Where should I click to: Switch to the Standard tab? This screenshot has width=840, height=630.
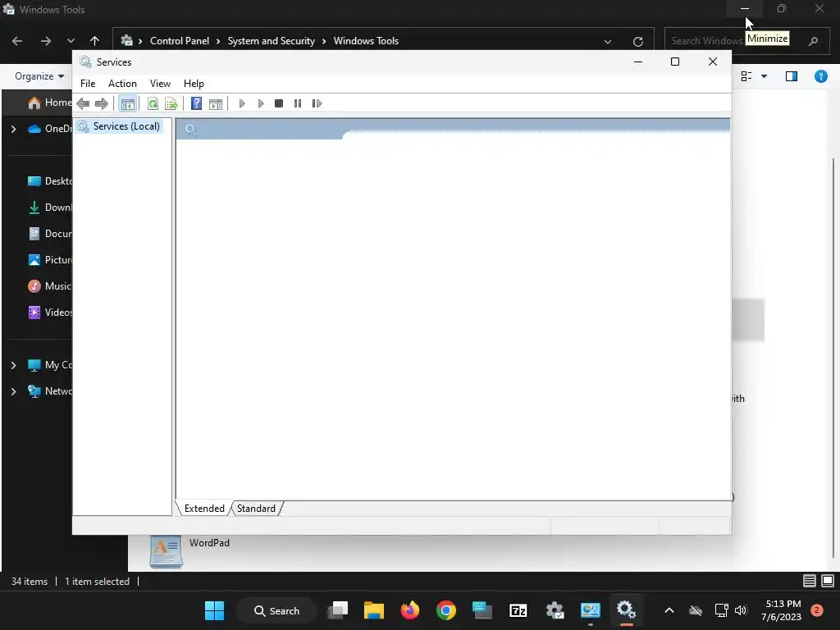(256, 509)
